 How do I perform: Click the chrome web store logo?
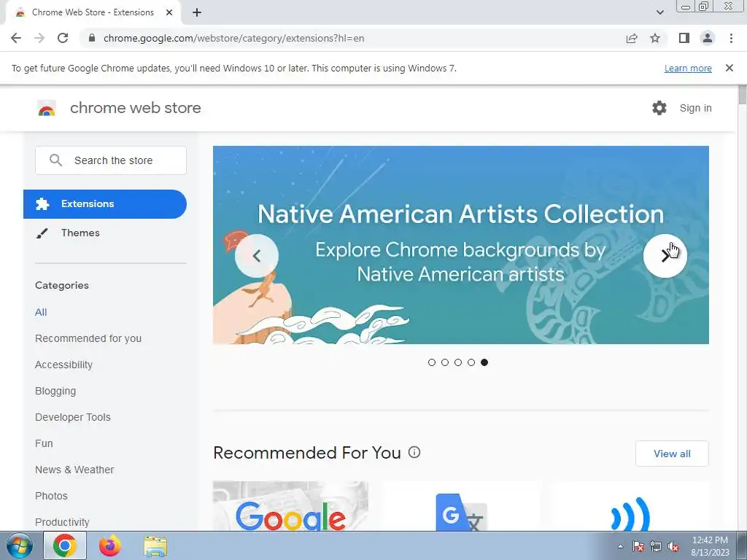pyautogui.click(x=47, y=109)
